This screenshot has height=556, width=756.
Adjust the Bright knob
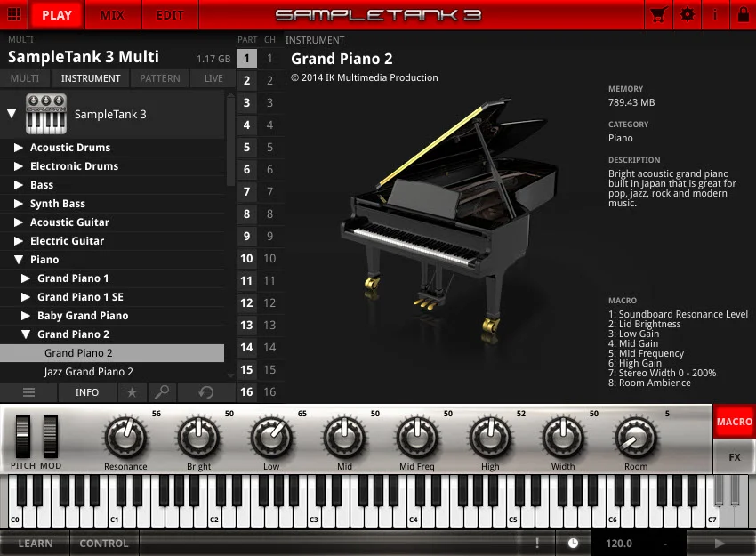pos(198,438)
